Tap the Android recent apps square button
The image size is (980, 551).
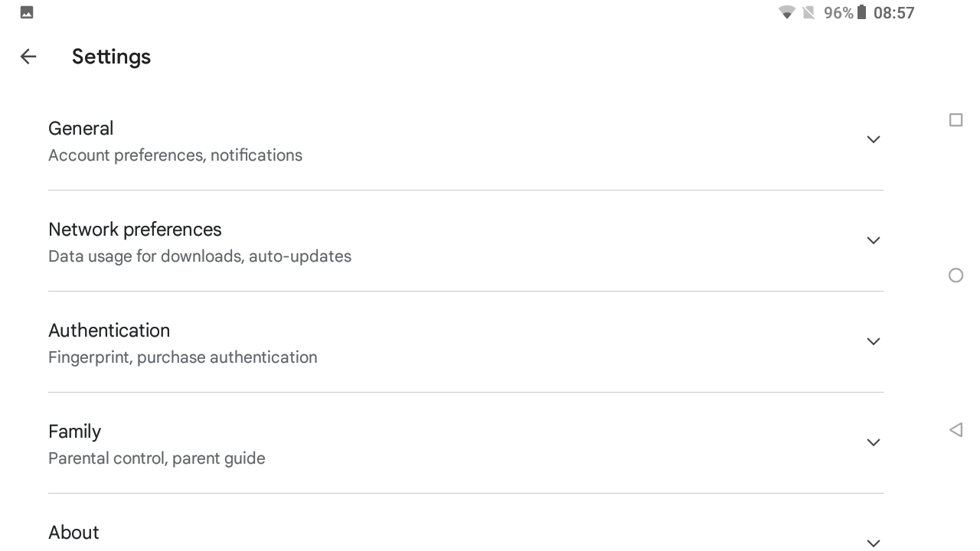[955, 120]
